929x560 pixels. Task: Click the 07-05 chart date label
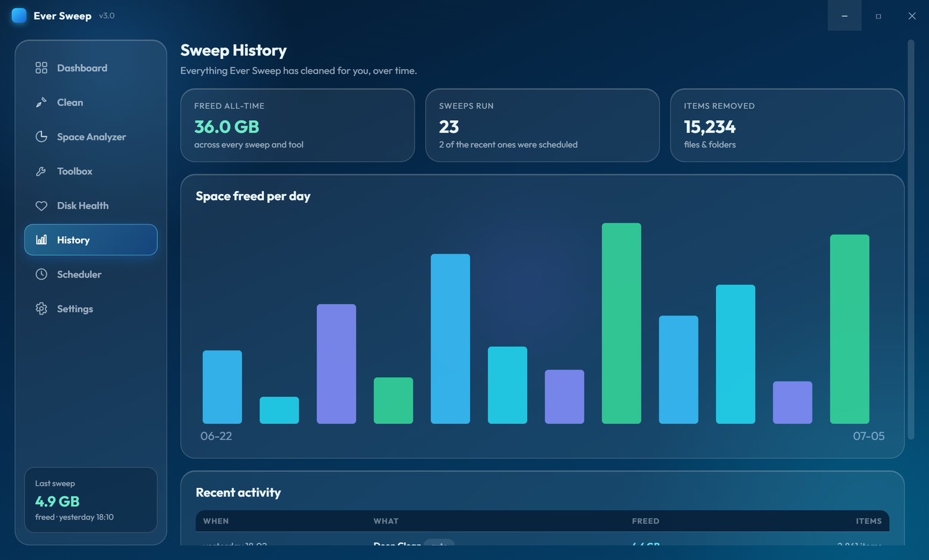[869, 436]
